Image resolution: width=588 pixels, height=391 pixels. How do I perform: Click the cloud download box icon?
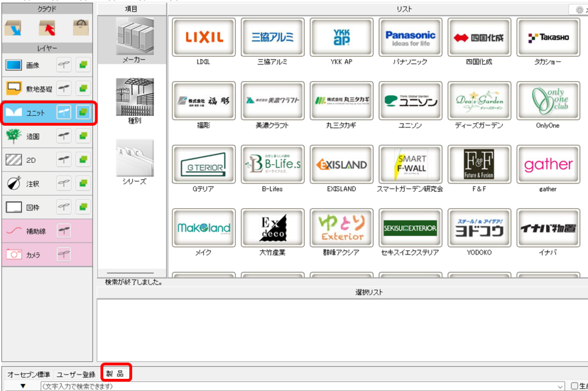coord(13,29)
